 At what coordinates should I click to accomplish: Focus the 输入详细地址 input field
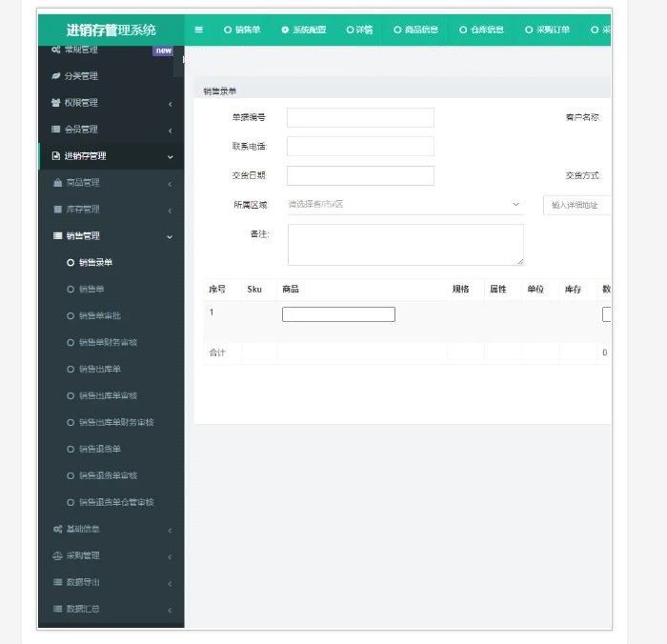point(576,205)
